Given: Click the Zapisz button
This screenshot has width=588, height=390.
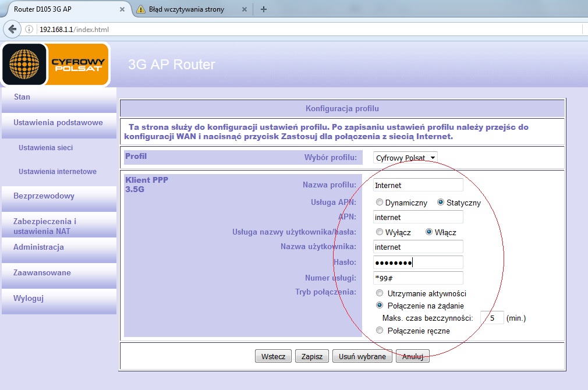Looking at the screenshot, I should point(311,356).
